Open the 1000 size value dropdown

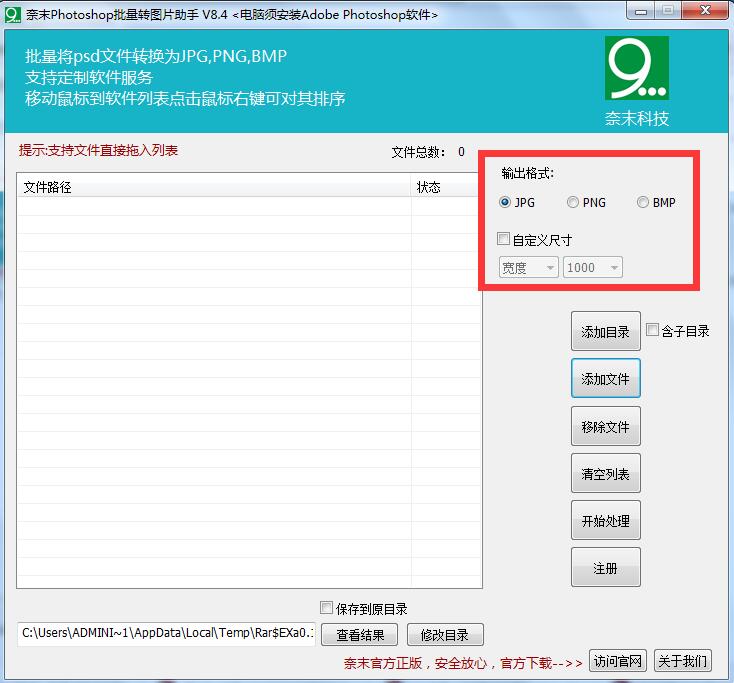tap(593, 267)
